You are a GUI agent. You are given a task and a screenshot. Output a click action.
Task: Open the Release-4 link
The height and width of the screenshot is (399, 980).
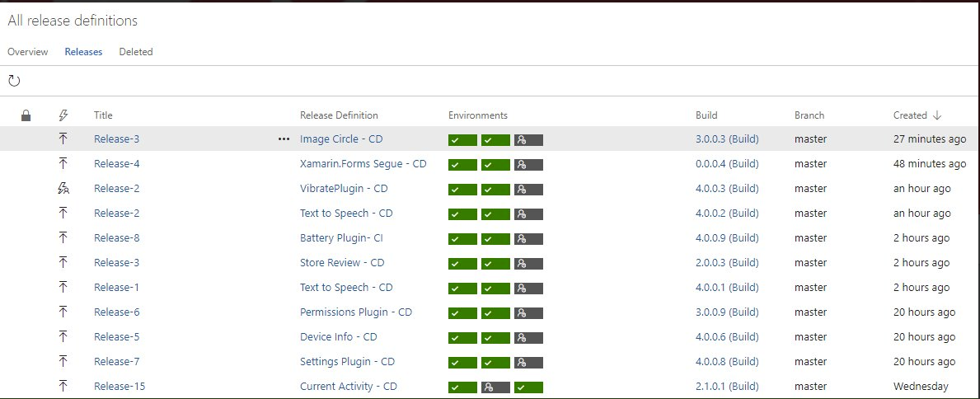pos(117,164)
